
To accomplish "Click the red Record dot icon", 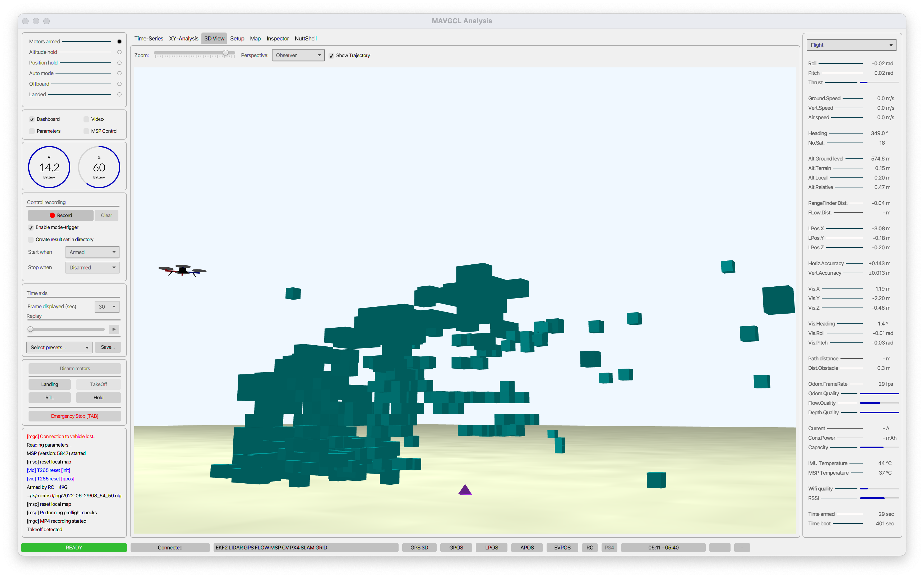I will tap(52, 215).
